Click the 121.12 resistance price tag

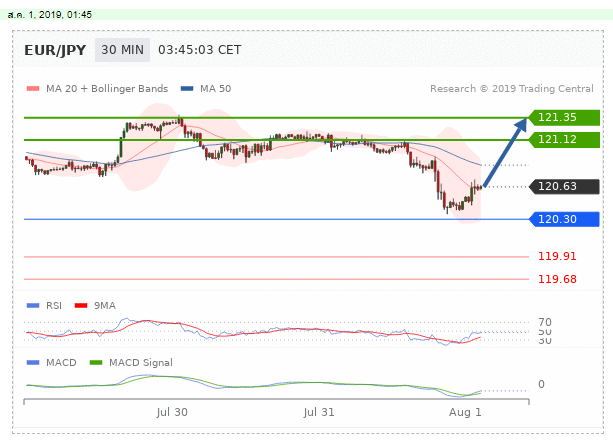coord(564,140)
